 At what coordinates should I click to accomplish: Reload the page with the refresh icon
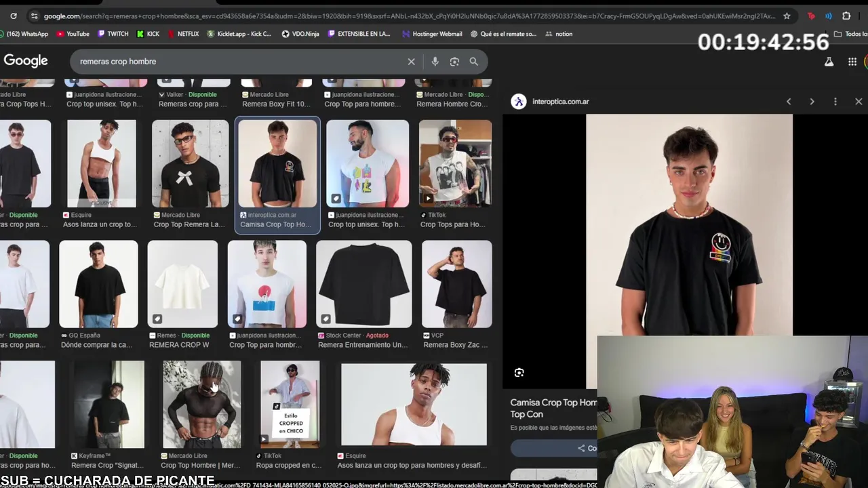tap(13, 16)
